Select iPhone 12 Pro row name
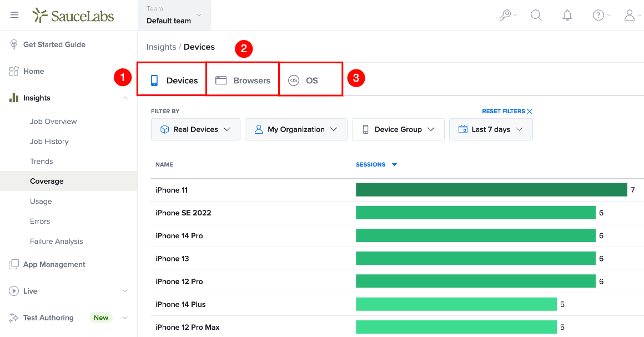Viewport: 644px width, 337px height. (x=179, y=281)
